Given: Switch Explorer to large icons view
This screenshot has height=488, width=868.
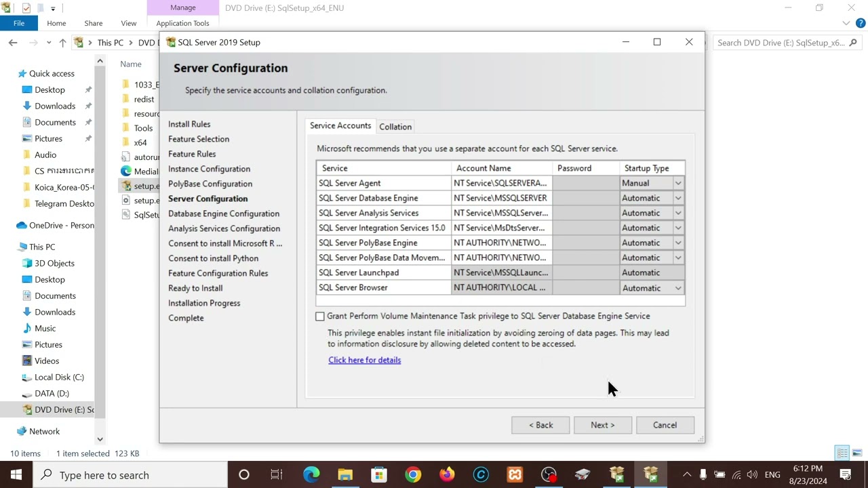Looking at the screenshot, I should 857,453.
